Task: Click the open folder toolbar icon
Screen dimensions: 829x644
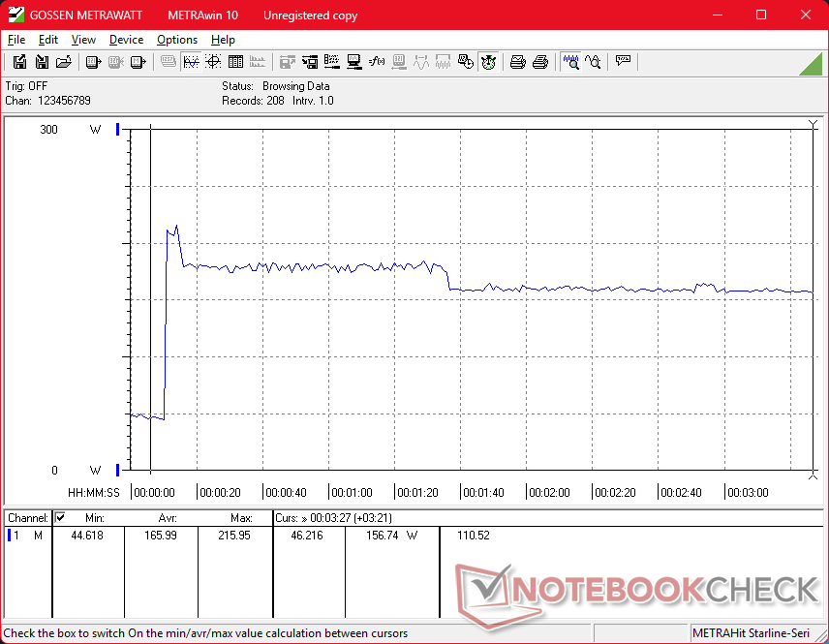Action: click(64, 62)
